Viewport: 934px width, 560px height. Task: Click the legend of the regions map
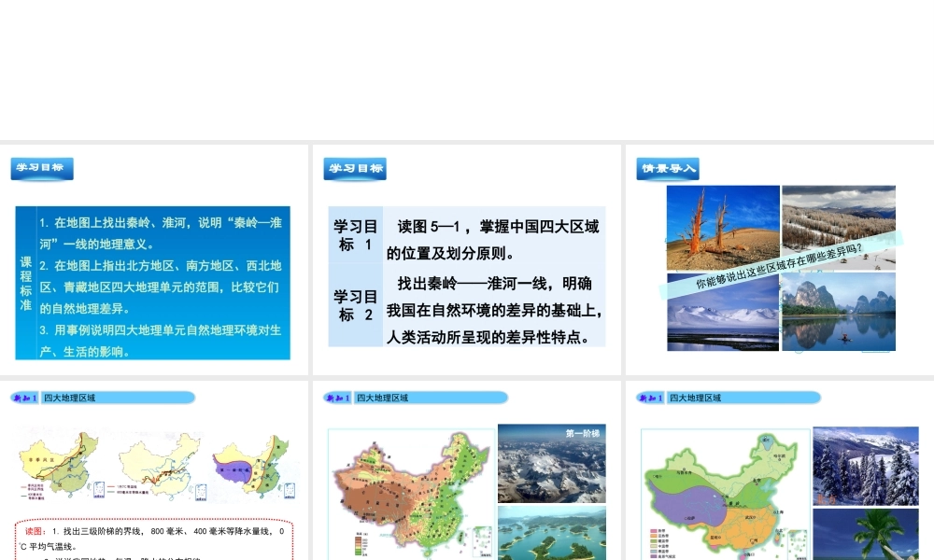point(662,543)
